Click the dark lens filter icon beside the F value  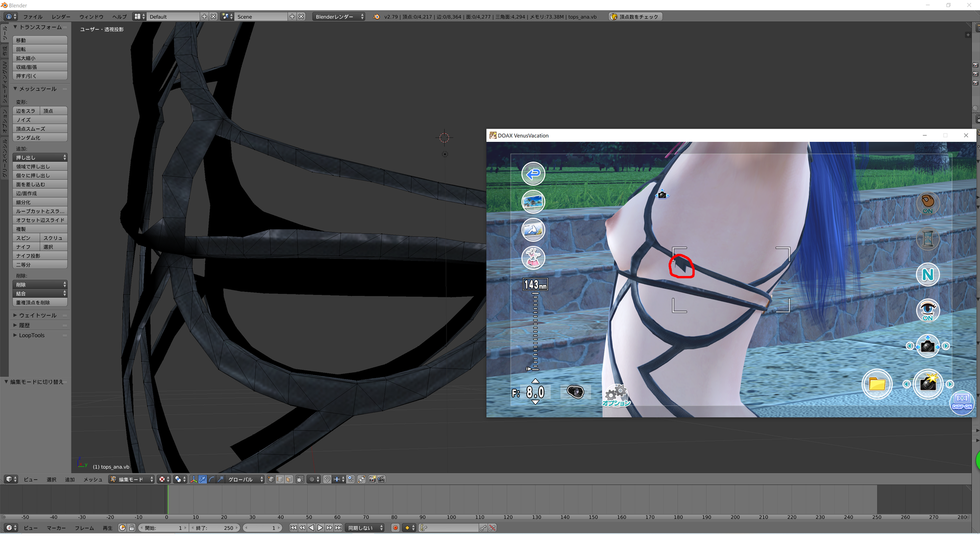pos(575,392)
